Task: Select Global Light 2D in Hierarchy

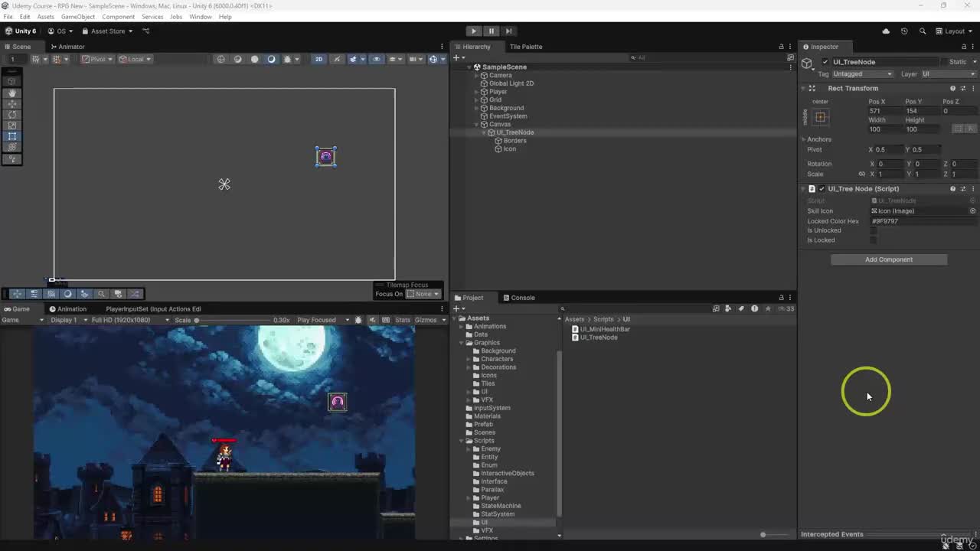Action: tap(511, 83)
